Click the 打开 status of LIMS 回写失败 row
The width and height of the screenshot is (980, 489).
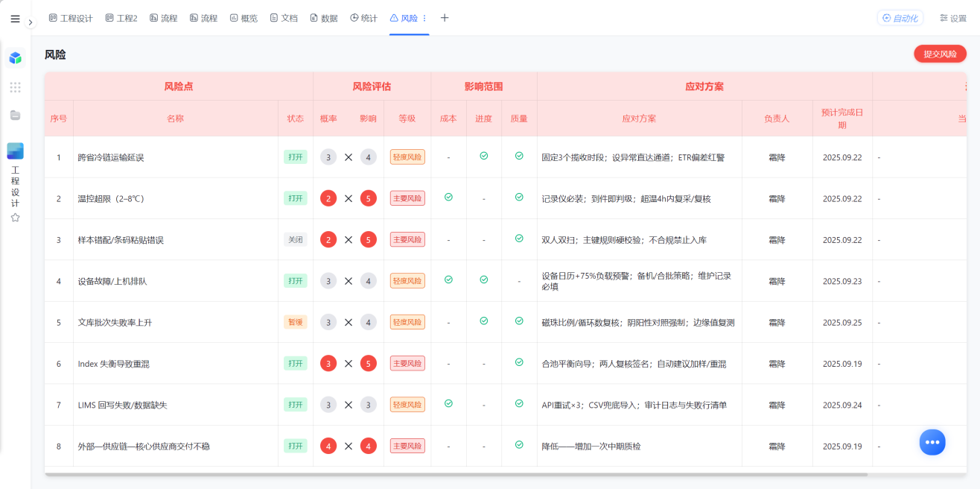[296, 405]
